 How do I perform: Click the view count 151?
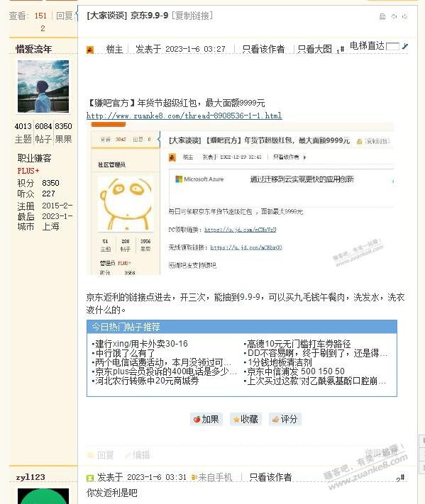pyautogui.click(x=41, y=16)
